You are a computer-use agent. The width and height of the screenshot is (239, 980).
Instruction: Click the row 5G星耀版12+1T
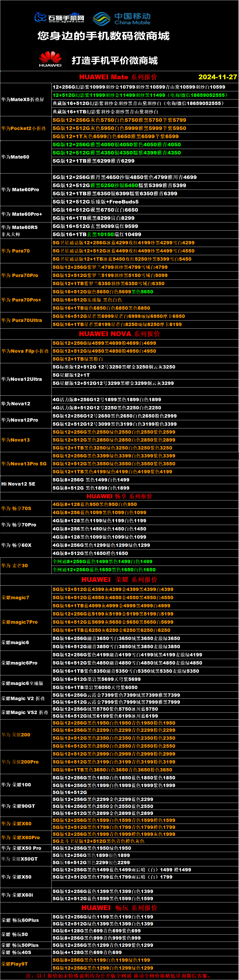145,375
